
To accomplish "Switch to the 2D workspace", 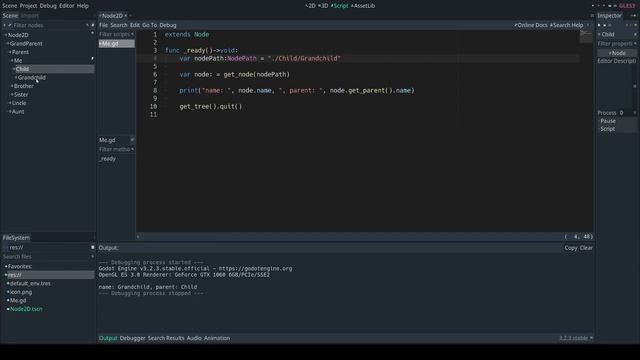I will coord(311,6).
